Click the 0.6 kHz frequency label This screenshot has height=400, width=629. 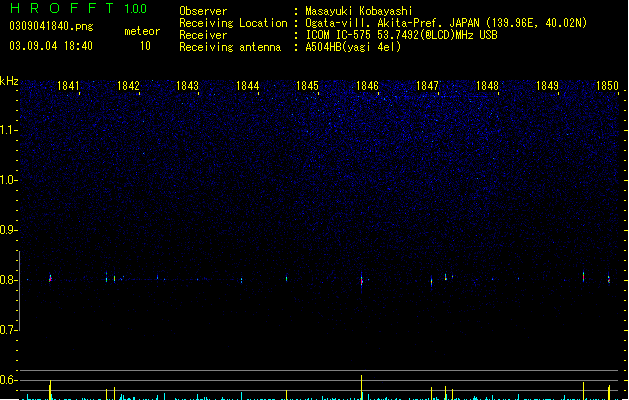coord(7,380)
